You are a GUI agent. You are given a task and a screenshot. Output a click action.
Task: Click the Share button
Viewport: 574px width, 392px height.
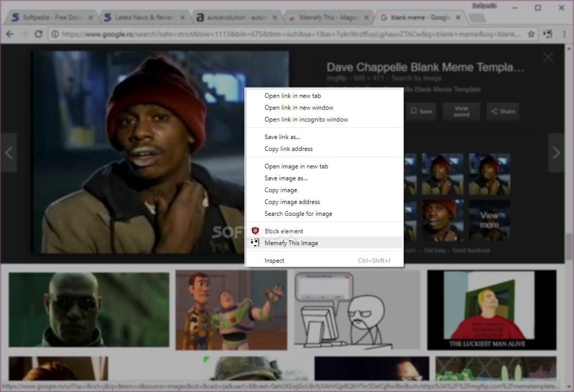[x=503, y=111]
